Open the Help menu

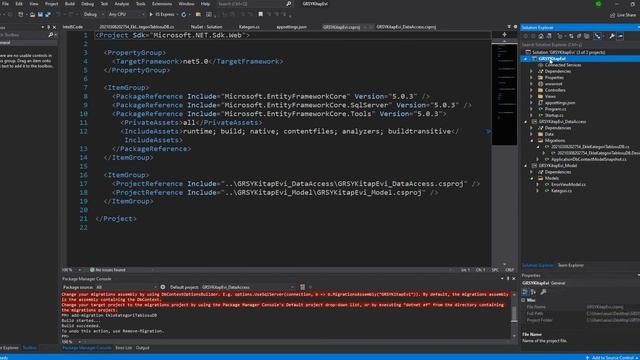click(x=205, y=4)
